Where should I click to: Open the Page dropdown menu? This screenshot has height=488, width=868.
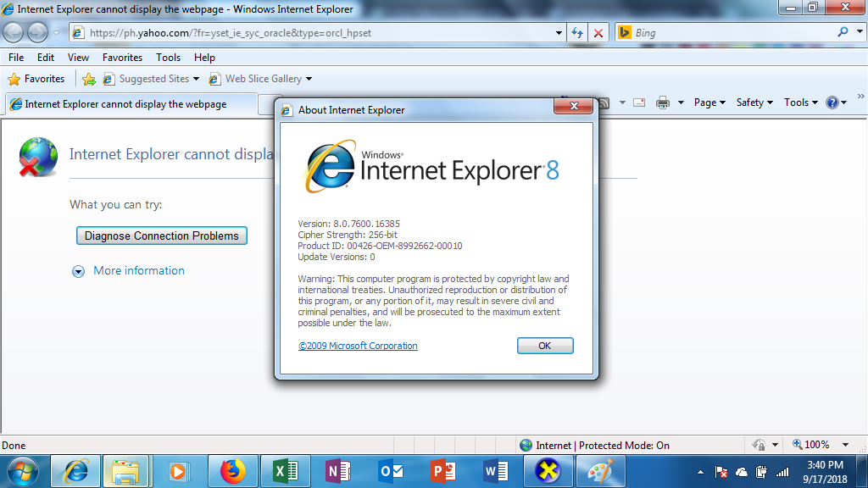(x=709, y=102)
